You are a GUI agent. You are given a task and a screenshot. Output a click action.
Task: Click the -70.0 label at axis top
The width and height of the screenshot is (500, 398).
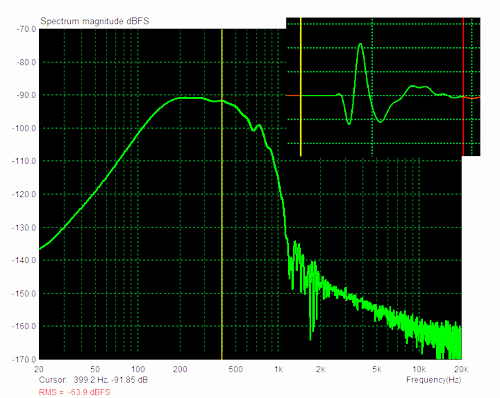26,29
